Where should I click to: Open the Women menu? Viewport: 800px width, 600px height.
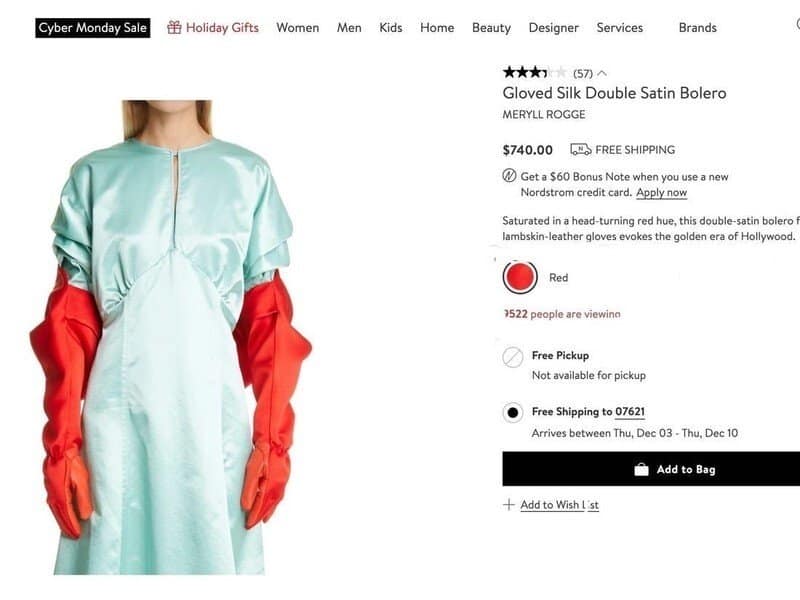click(x=297, y=28)
